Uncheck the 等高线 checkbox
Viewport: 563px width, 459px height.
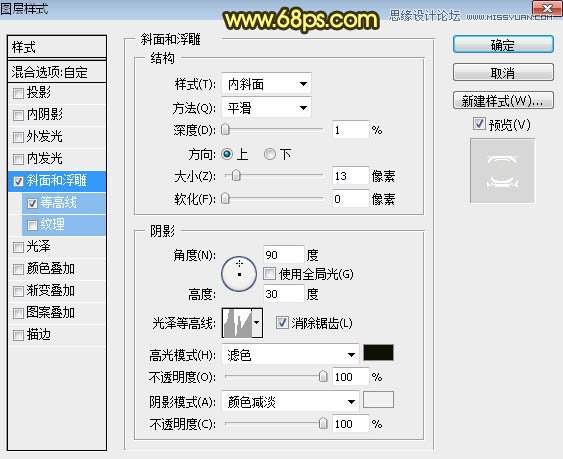click(32, 204)
